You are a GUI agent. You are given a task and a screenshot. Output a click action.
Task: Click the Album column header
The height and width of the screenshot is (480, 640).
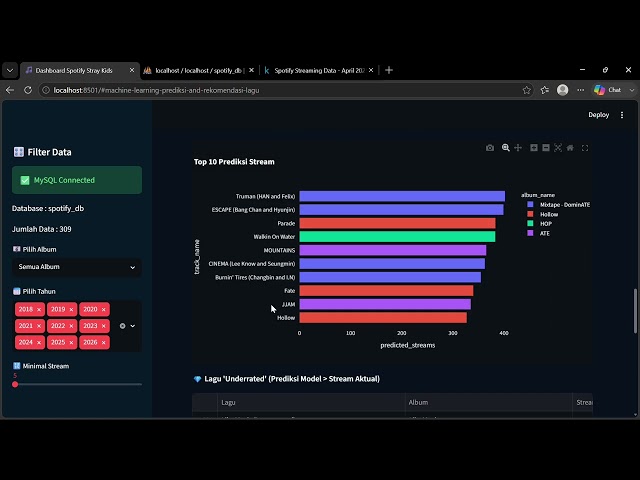(489, 402)
